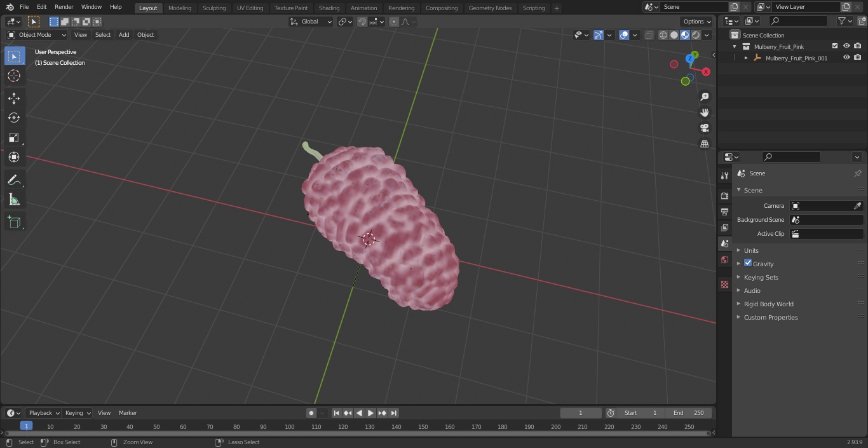Open the Options dropdown
Viewport: 868px width, 448px height.
pos(698,22)
